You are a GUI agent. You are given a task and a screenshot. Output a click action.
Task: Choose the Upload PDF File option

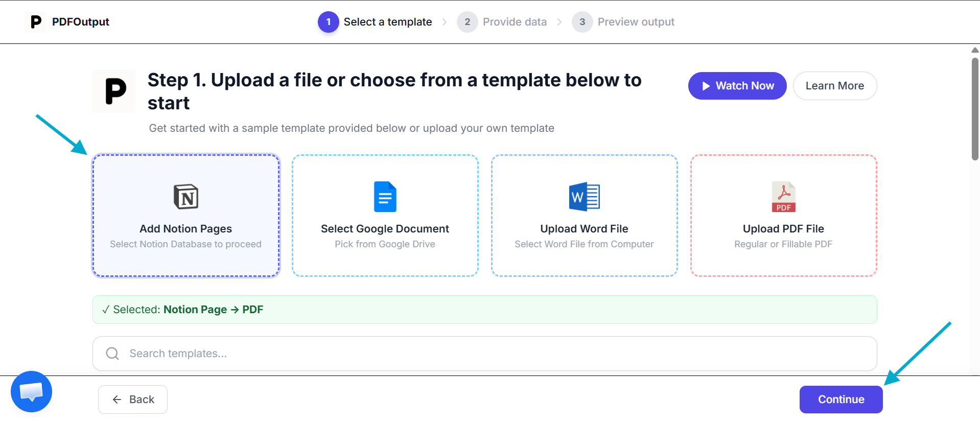tap(784, 216)
